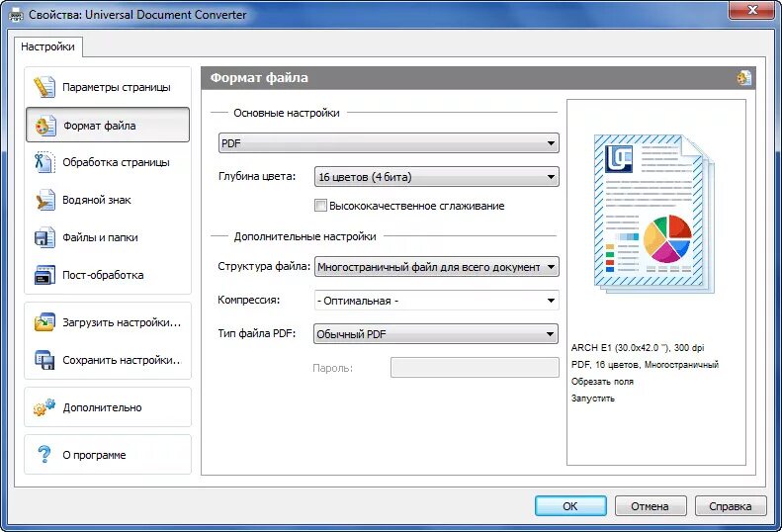Click the Справка button
The image size is (782, 532).
point(731,506)
